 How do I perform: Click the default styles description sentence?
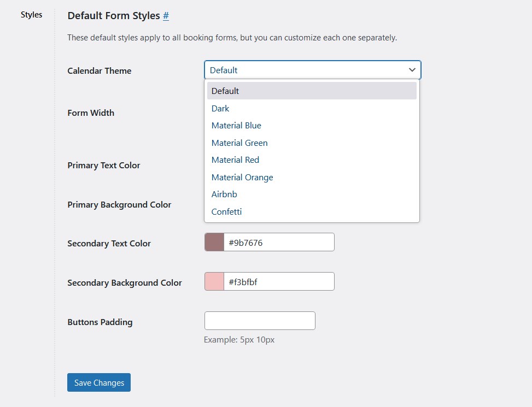coord(232,38)
